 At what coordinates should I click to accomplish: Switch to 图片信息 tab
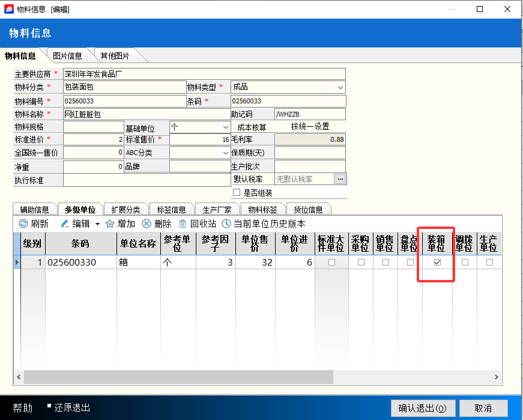coord(67,56)
